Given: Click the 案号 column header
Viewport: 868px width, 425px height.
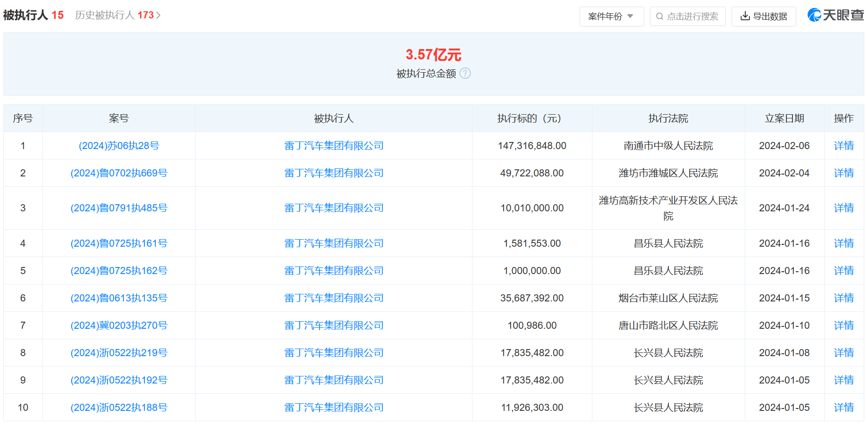Looking at the screenshot, I should coord(119,118).
